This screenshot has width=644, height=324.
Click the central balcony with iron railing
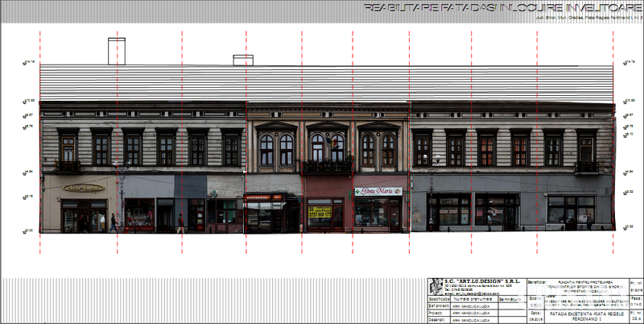pyautogui.click(x=327, y=167)
